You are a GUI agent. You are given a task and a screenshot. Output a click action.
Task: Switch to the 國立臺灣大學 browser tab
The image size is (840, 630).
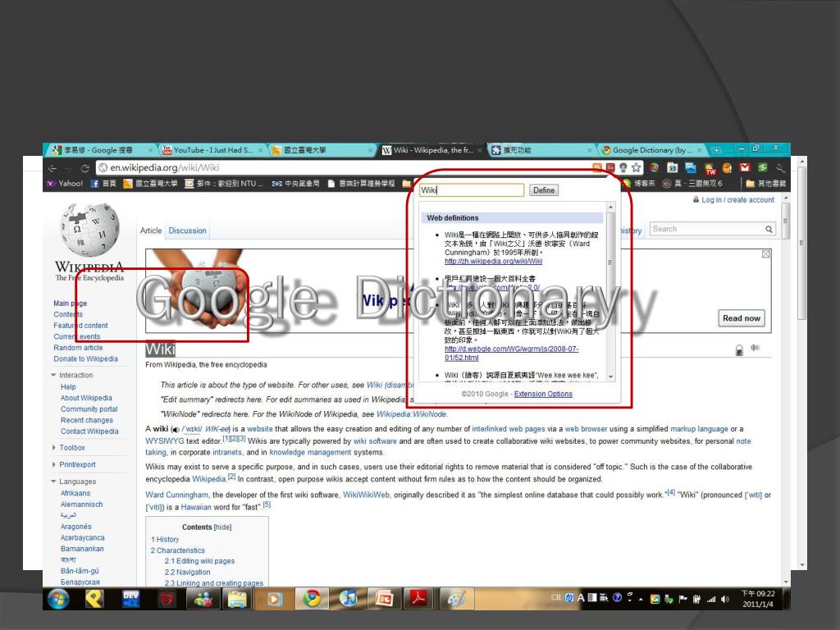pyautogui.click(x=322, y=151)
